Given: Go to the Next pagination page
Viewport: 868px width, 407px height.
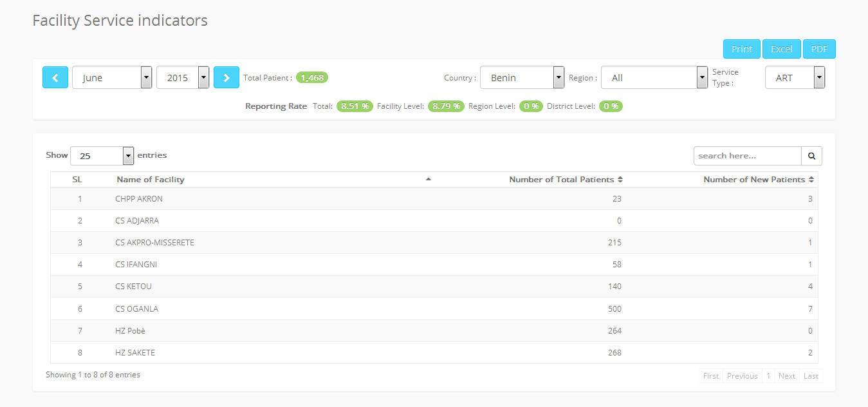Looking at the screenshot, I should pos(787,376).
